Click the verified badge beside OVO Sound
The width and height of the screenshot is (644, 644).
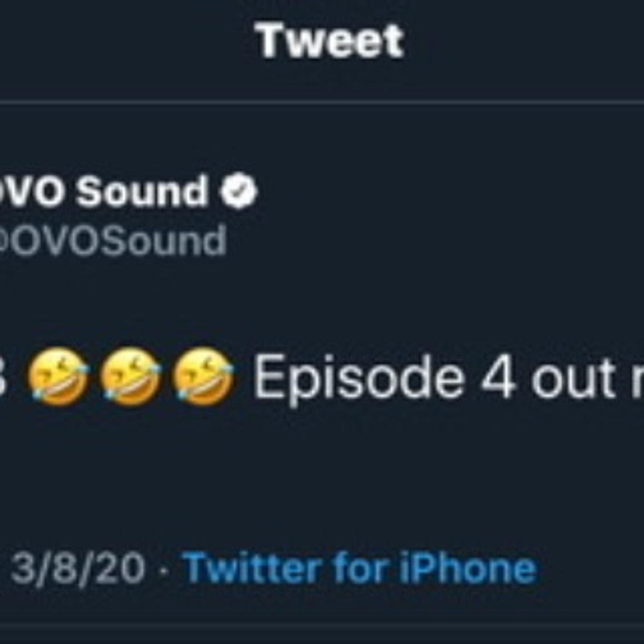(x=239, y=191)
